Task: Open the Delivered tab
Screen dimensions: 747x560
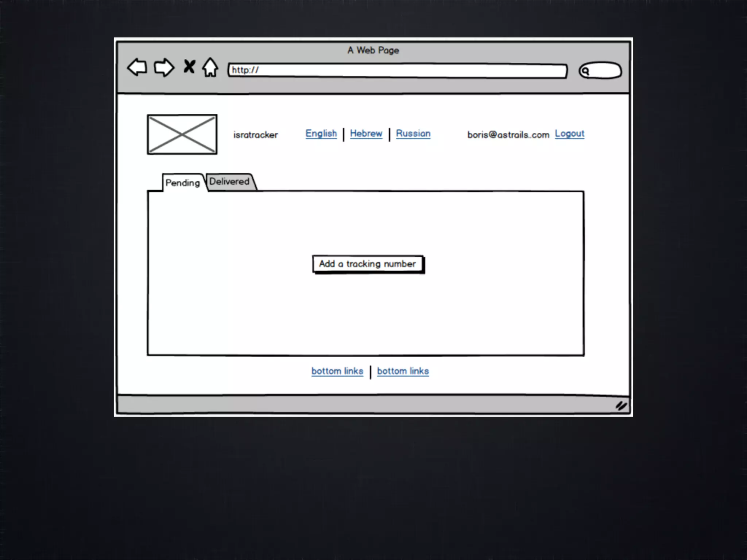Action: (x=229, y=182)
